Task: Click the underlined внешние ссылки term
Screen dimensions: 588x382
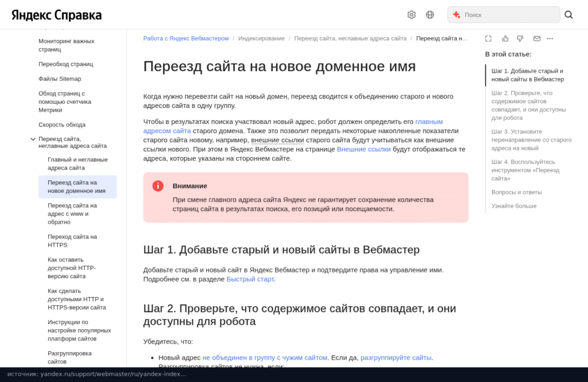Action: (x=277, y=140)
